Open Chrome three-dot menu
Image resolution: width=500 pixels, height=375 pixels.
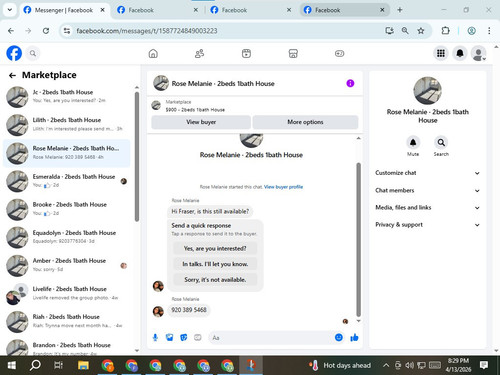489,31
